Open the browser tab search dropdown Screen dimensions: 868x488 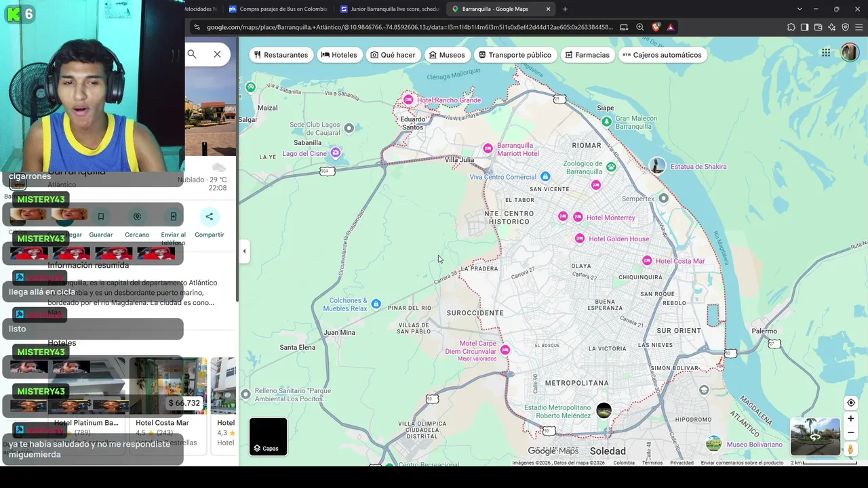800,9
